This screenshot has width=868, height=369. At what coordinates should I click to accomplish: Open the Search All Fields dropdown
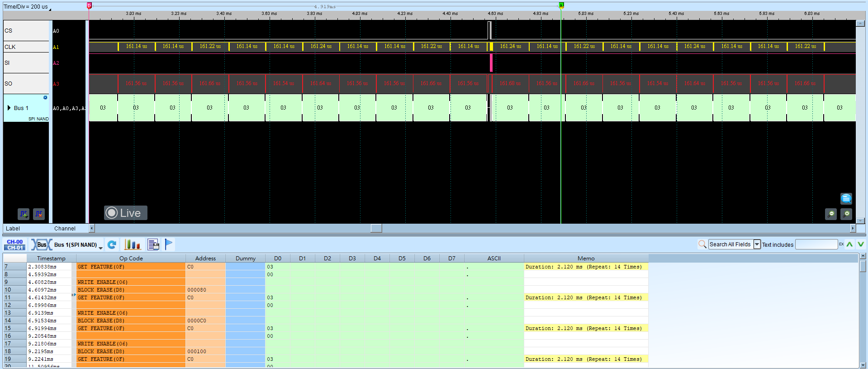[x=757, y=244]
